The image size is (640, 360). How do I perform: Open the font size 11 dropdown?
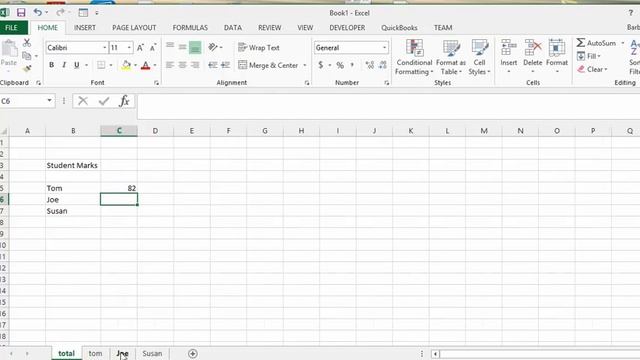[129, 48]
